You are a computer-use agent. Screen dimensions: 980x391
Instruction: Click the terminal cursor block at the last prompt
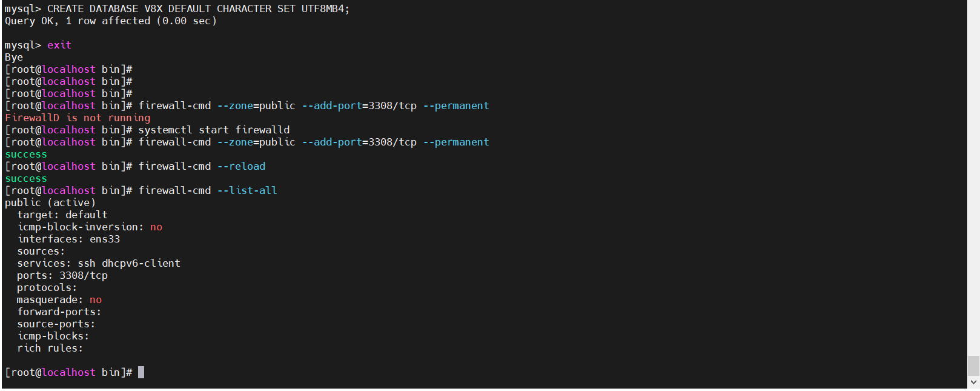click(x=141, y=372)
